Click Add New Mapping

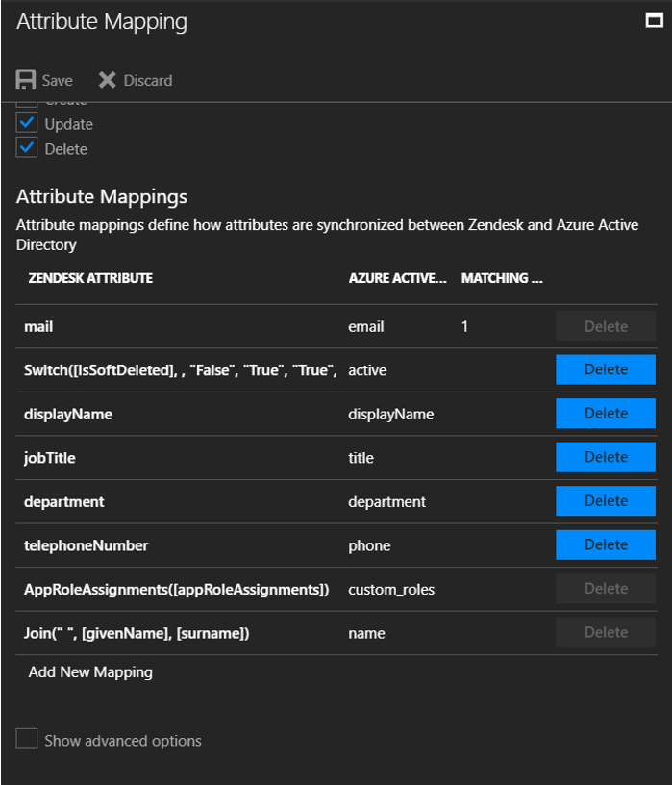tap(90, 671)
